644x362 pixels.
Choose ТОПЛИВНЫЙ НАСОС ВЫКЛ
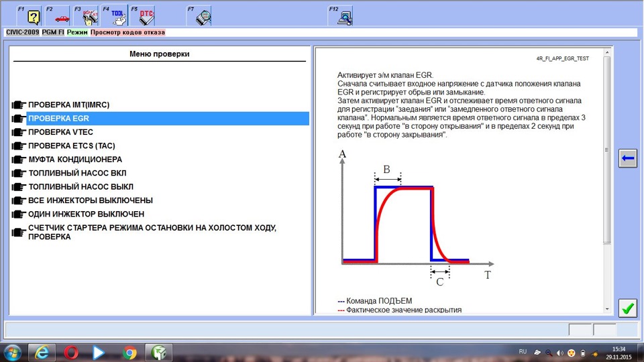[x=80, y=187]
